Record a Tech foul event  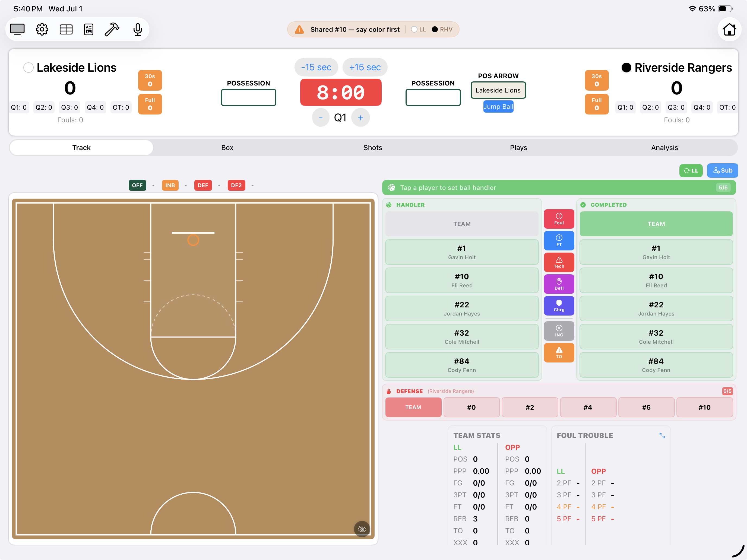[x=559, y=262]
